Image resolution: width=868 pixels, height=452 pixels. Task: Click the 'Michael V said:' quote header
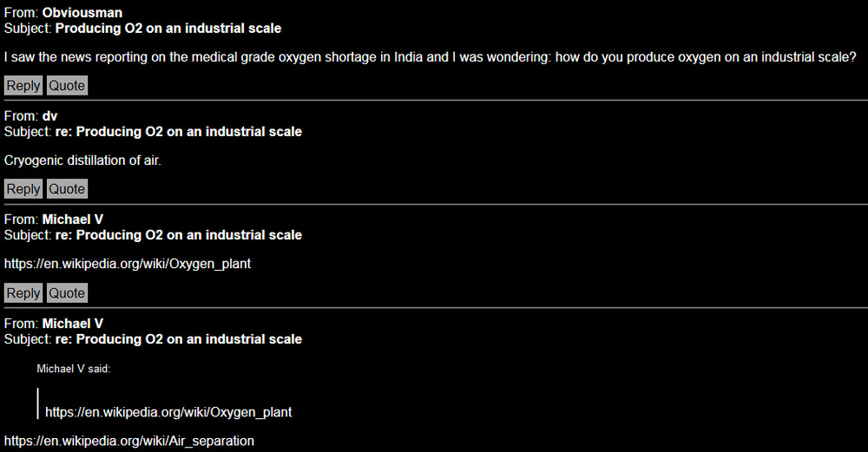pyautogui.click(x=74, y=369)
